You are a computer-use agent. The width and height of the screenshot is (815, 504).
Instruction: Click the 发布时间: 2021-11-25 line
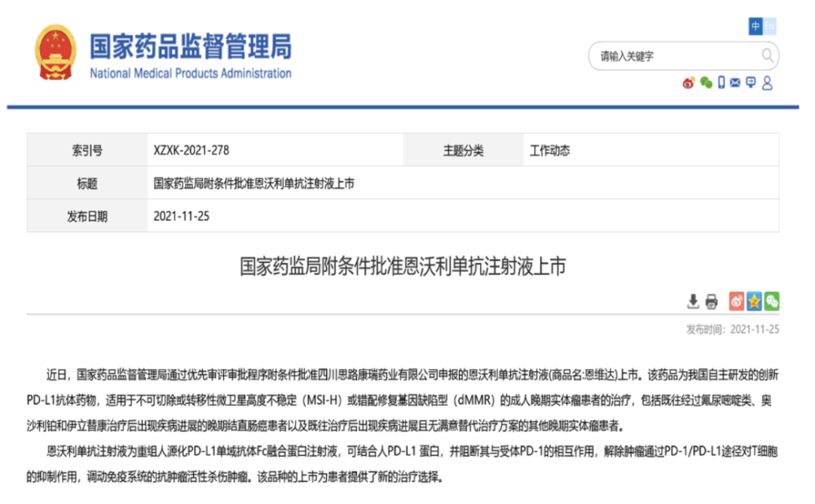point(733,329)
